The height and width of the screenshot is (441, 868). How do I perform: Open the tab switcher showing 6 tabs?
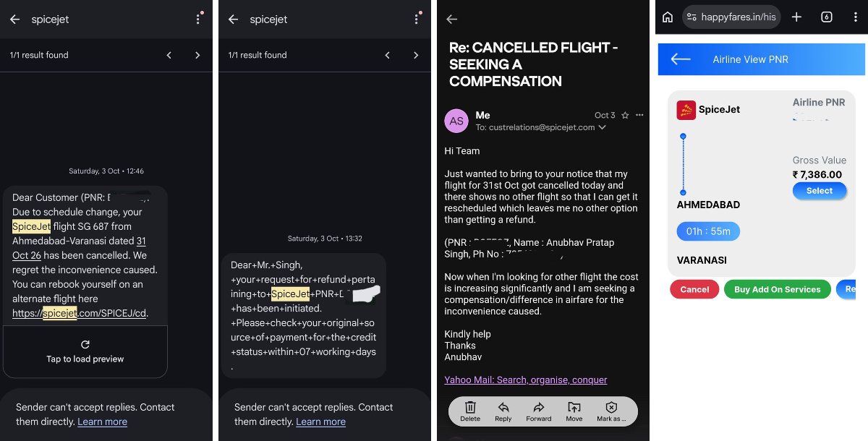(x=827, y=17)
